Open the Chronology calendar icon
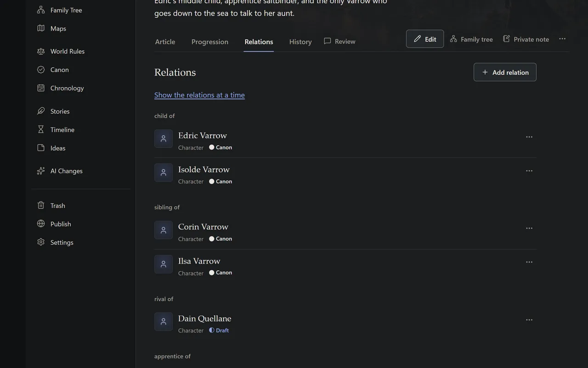This screenshot has width=588, height=368. click(x=41, y=88)
